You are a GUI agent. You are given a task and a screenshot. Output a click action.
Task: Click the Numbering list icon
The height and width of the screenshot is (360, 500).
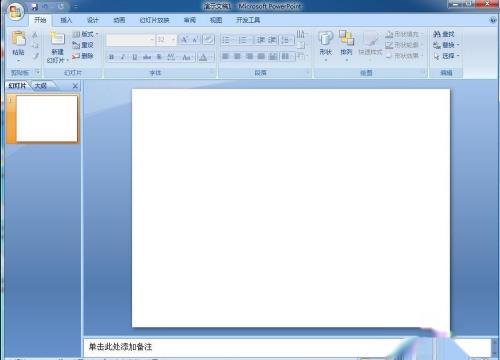pyautogui.click(x=244, y=40)
